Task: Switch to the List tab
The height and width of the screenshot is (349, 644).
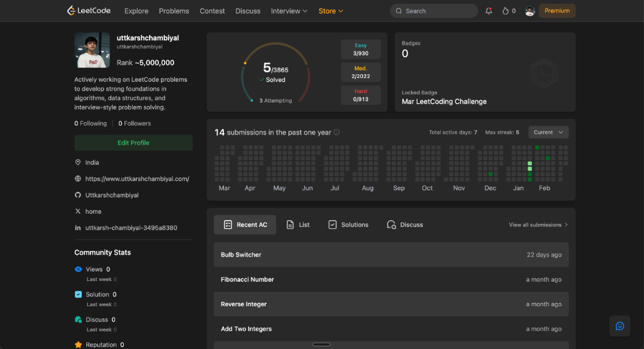Action: [298, 224]
